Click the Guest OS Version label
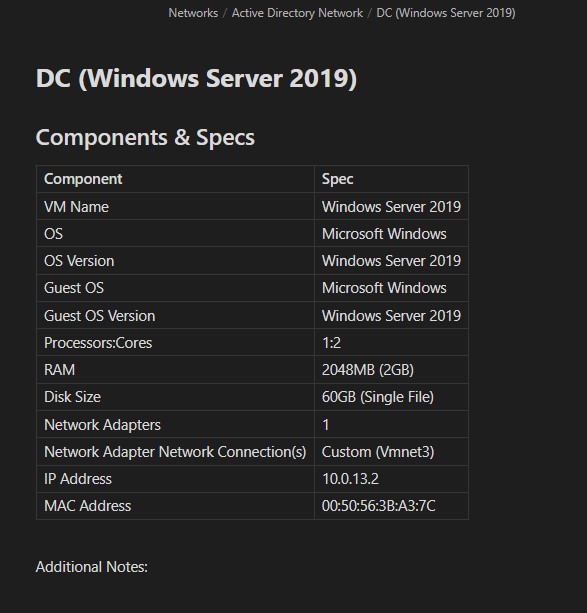The width and height of the screenshot is (587, 613). click(99, 315)
